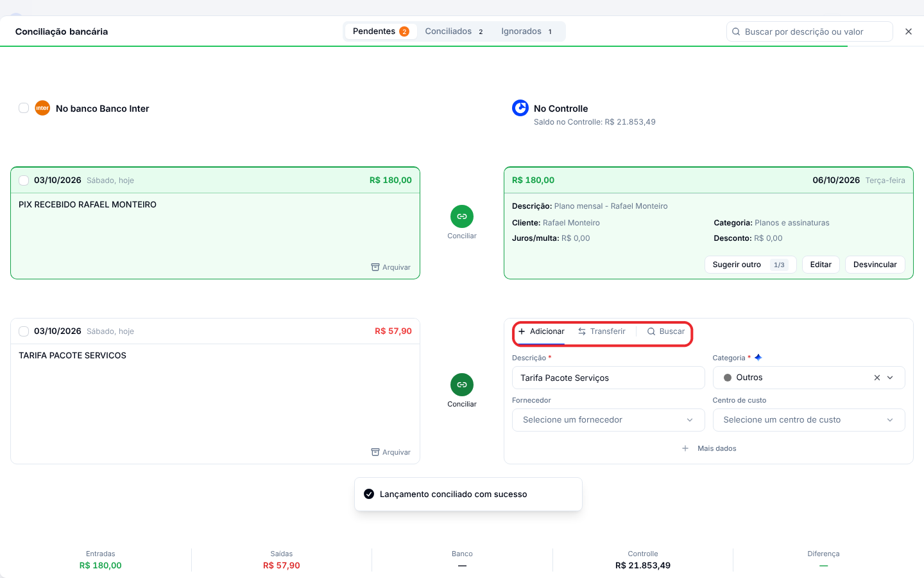
Task: Click the Plano mensal - Rafael Monteiro description
Action: click(611, 206)
